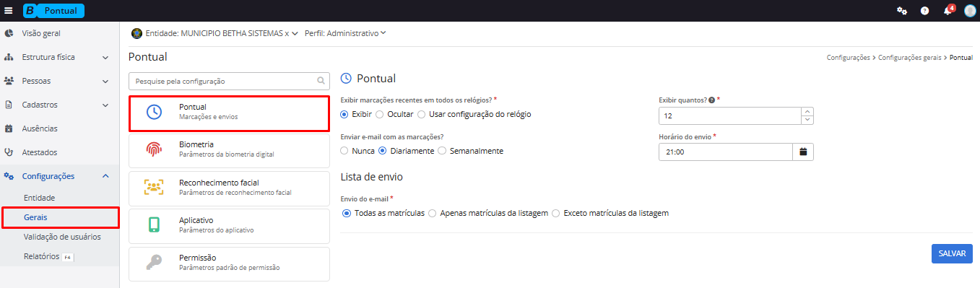Select Usar configuração do relógio option
Viewport: 980px width, 288px height.
tap(422, 114)
